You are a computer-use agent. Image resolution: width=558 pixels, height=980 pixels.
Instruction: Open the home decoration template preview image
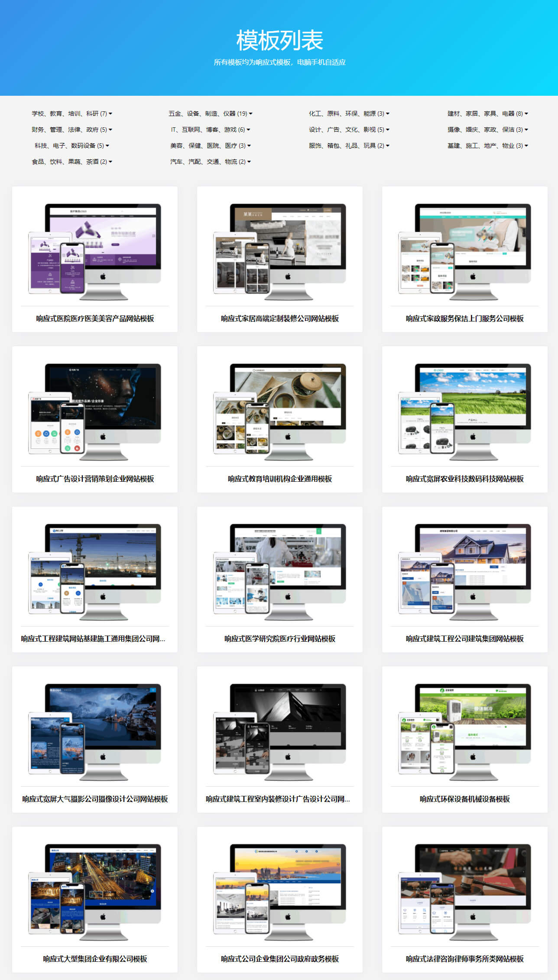point(280,251)
